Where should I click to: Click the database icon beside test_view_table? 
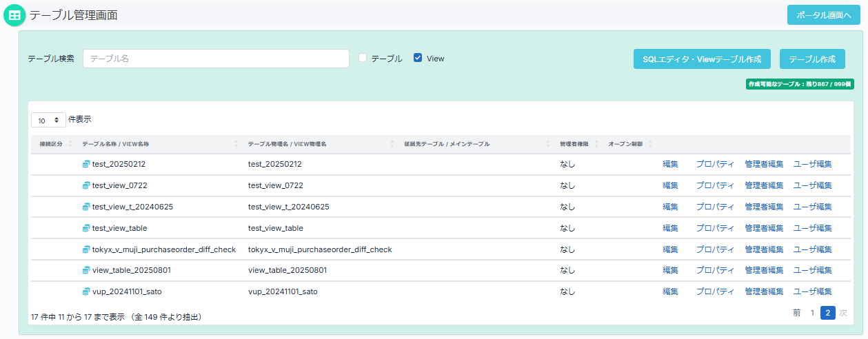click(x=86, y=228)
